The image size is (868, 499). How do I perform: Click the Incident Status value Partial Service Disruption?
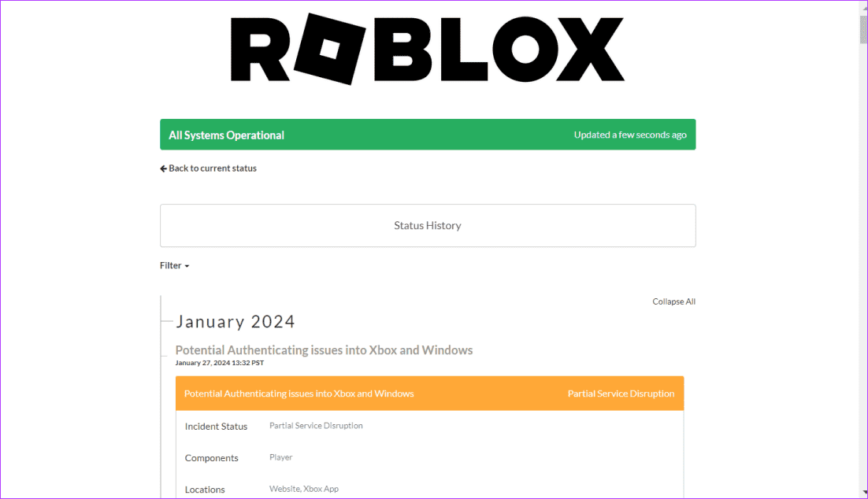point(316,426)
